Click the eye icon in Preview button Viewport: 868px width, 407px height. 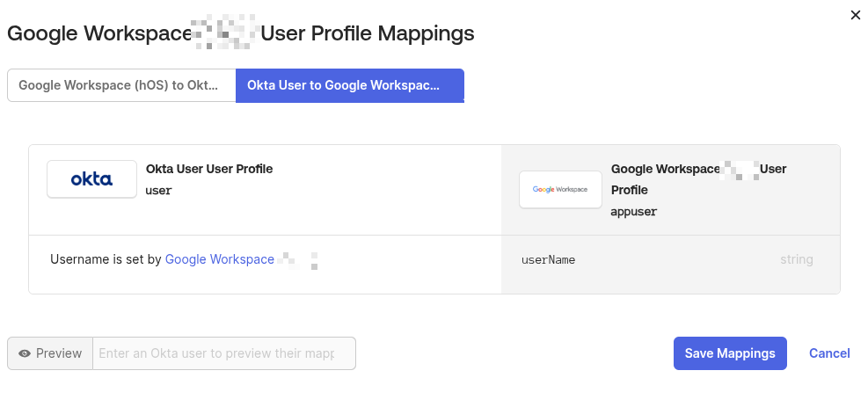pyautogui.click(x=25, y=353)
